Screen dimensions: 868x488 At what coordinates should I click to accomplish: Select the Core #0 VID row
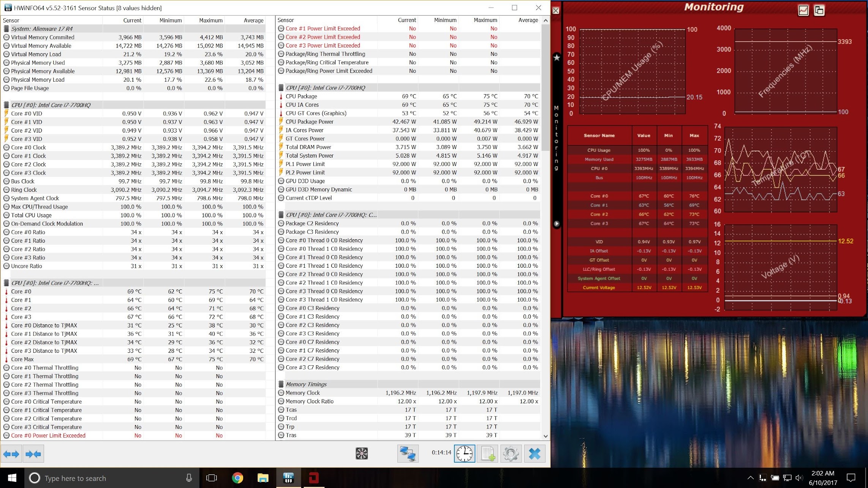(x=133, y=114)
